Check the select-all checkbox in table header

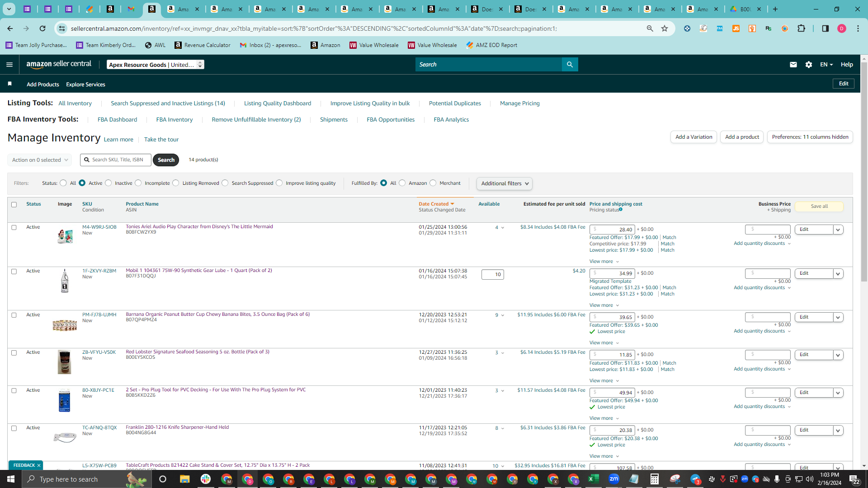coord(14,205)
